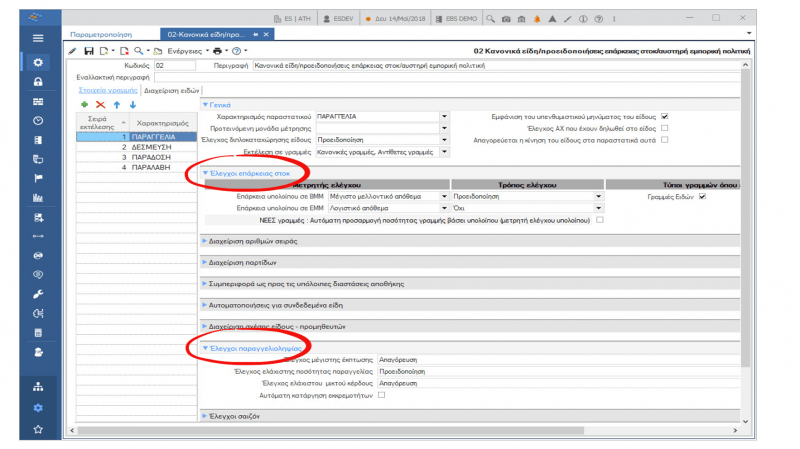This screenshot has width=800, height=449.
Task: Open the lock icon in the sidebar
Action: tap(38, 82)
